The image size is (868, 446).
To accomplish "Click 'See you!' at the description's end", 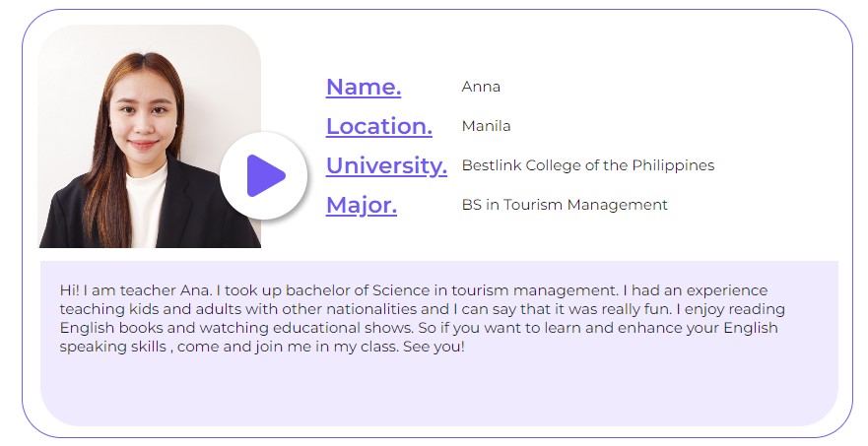I will click(x=434, y=347).
